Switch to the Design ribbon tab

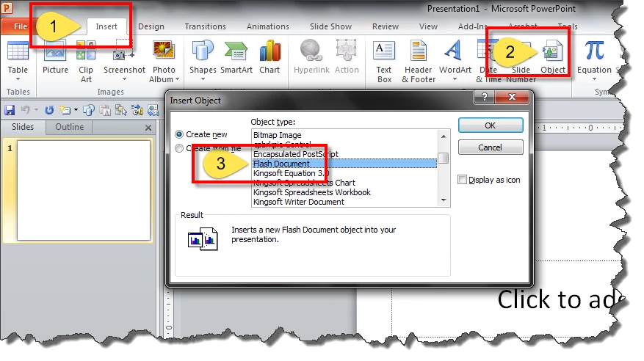pos(151,26)
